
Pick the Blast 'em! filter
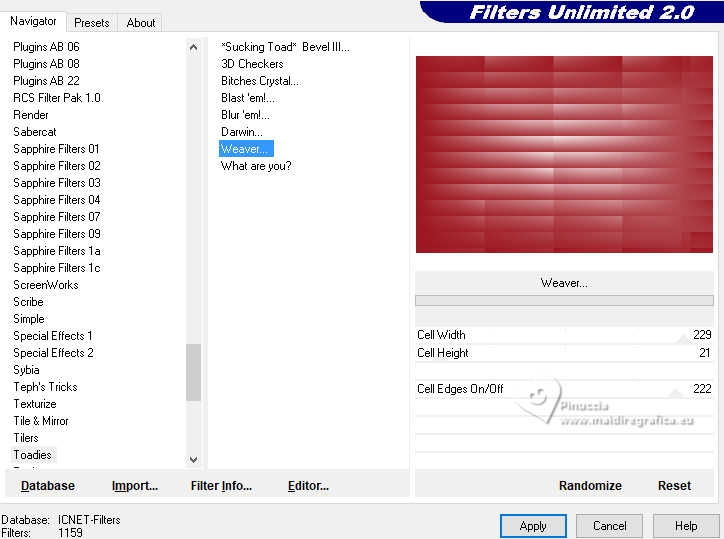[x=247, y=98]
